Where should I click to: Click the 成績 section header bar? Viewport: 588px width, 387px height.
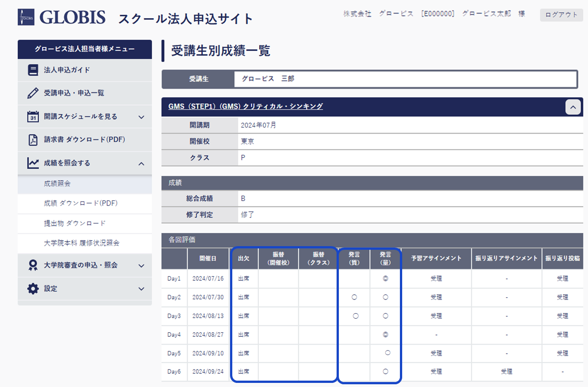372,183
